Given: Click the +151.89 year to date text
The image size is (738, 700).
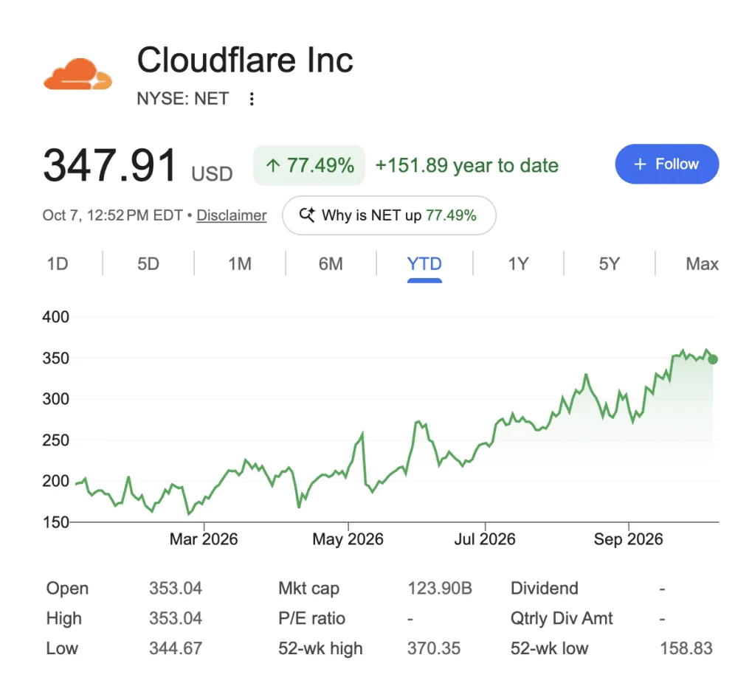Looking at the screenshot, I should (x=467, y=165).
